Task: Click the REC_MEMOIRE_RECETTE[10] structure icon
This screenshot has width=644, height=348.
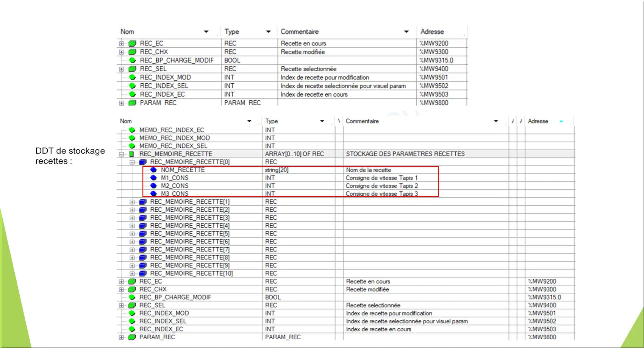Action: coord(143,273)
